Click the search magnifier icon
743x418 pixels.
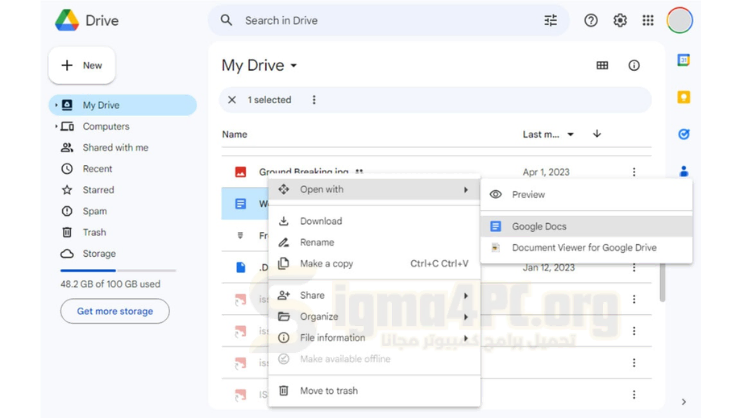tap(227, 20)
